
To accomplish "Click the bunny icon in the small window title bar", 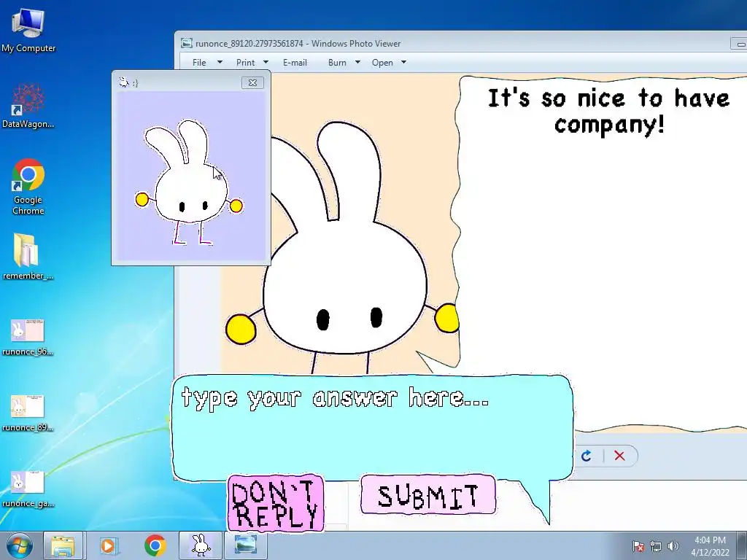I will pos(123,82).
